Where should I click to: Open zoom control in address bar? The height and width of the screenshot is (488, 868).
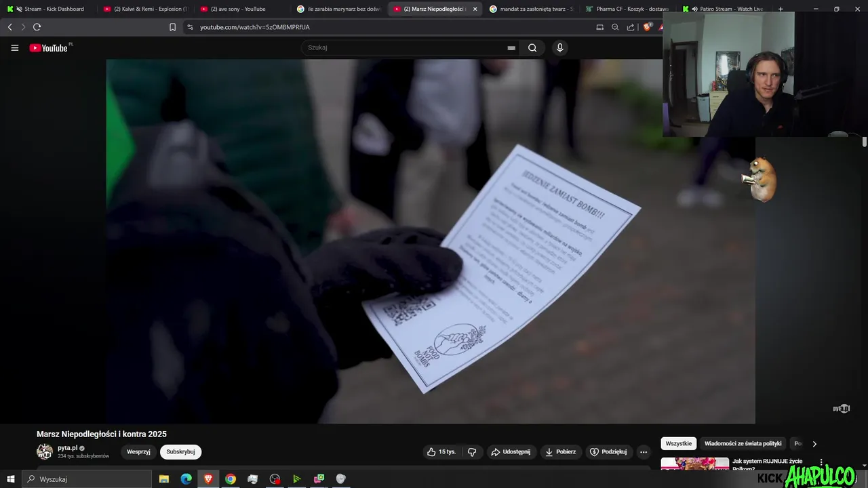point(615,27)
